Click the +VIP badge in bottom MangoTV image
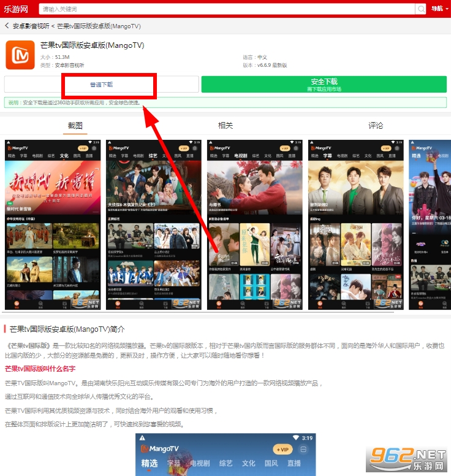The image size is (451, 476). (282, 450)
